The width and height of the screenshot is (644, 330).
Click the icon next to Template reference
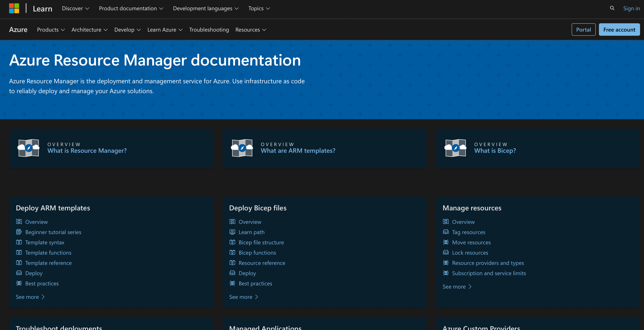click(x=19, y=263)
